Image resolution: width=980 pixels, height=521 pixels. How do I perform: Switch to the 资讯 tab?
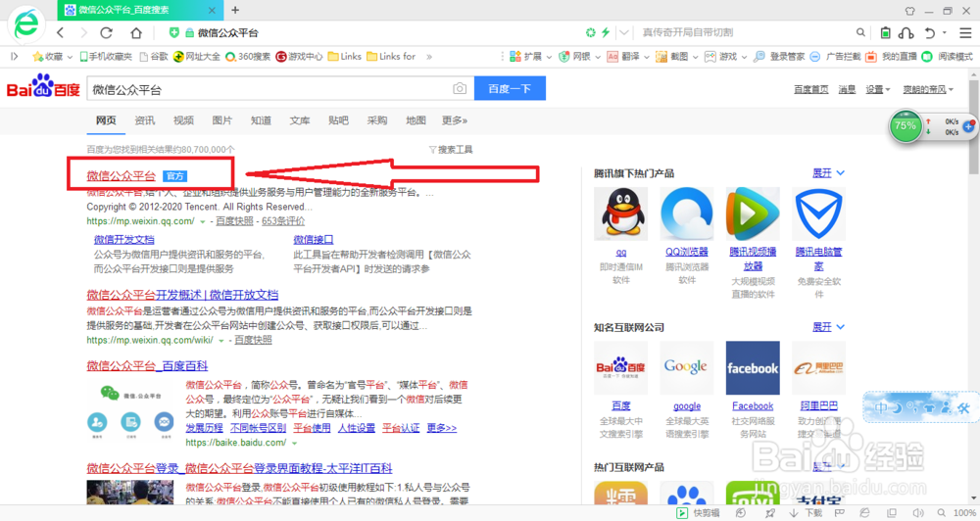pos(144,119)
